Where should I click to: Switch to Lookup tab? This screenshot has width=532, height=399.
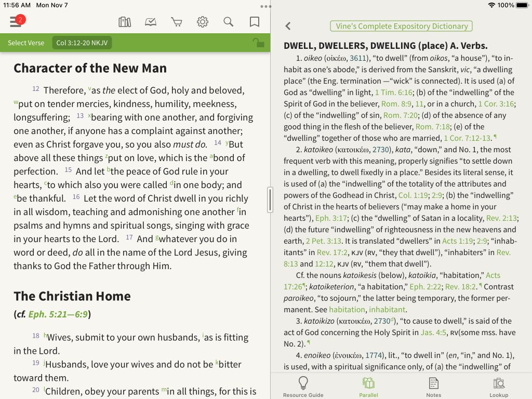[x=499, y=387]
